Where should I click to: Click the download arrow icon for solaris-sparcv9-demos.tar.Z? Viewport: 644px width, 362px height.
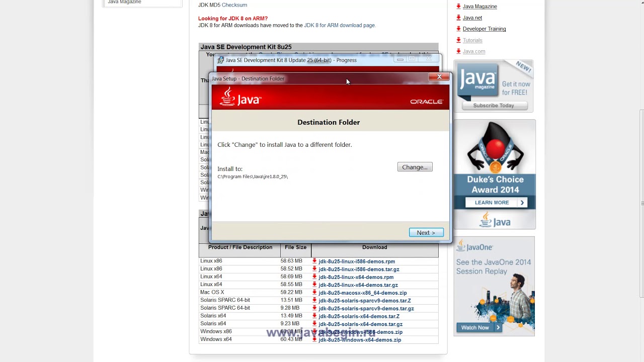click(x=314, y=301)
